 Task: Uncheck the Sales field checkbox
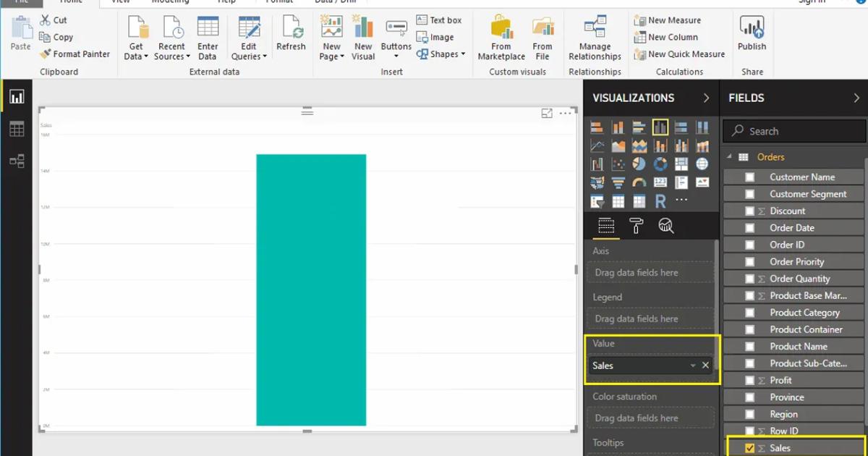pyautogui.click(x=749, y=447)
